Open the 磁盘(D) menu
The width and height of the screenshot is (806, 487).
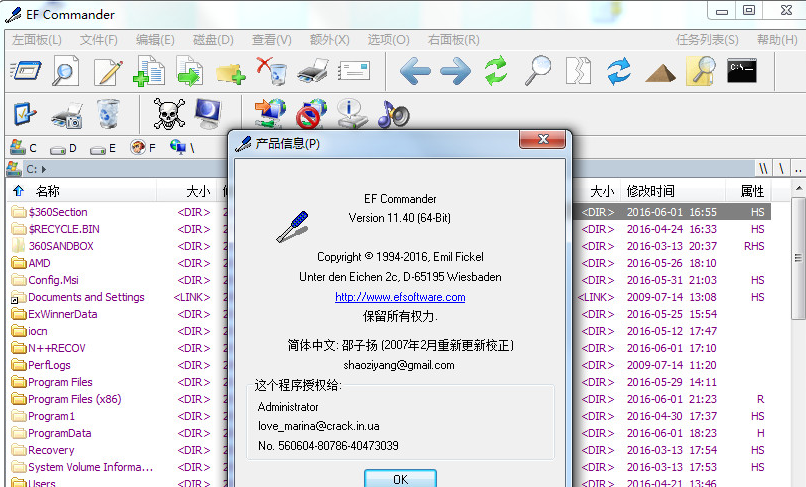coord(213,40)
